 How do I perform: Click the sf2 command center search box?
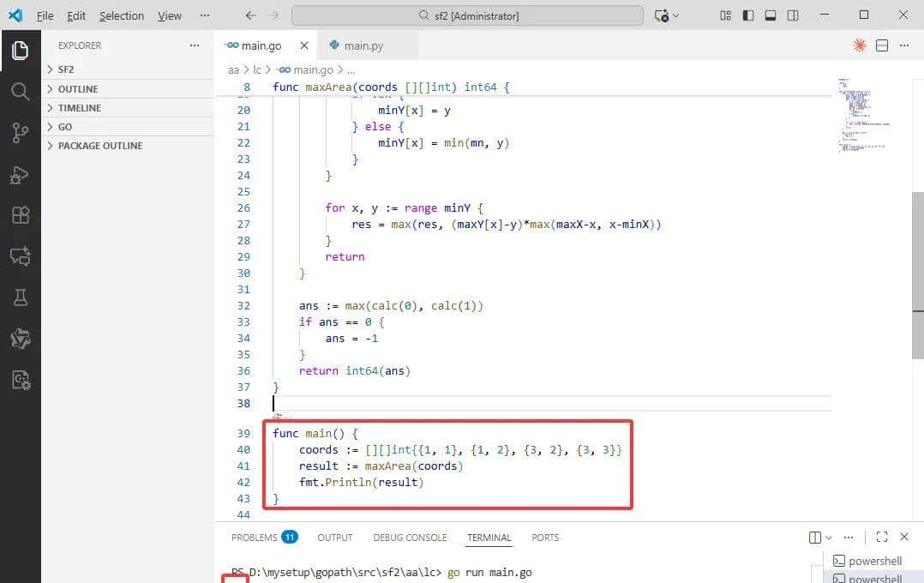[467, 15]
